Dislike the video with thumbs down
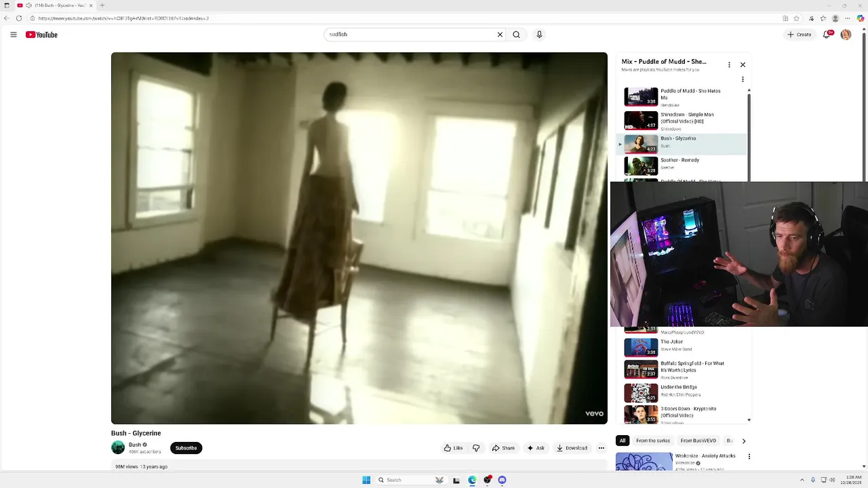Viewport: 868px width, 488px height. click(476, 448)
